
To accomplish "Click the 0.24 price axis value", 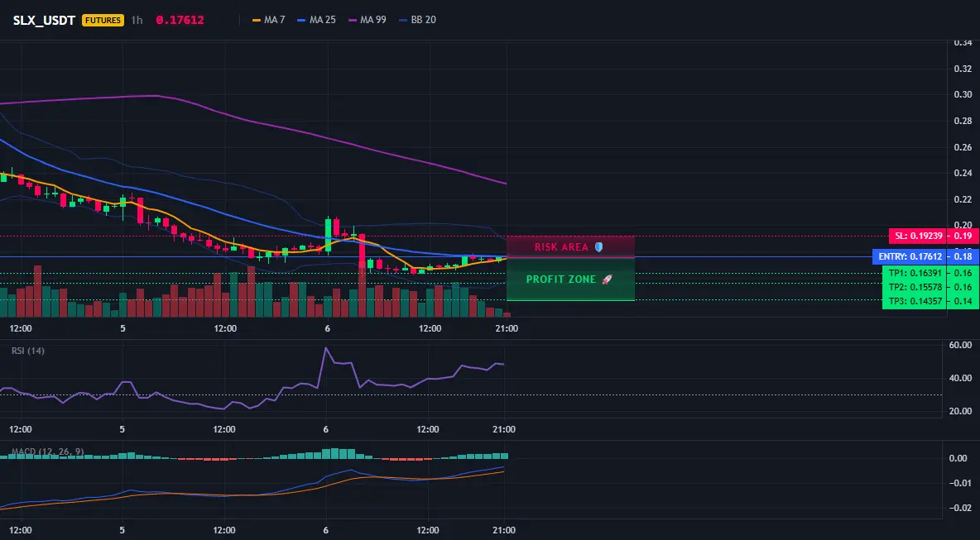I will [963, 173].
